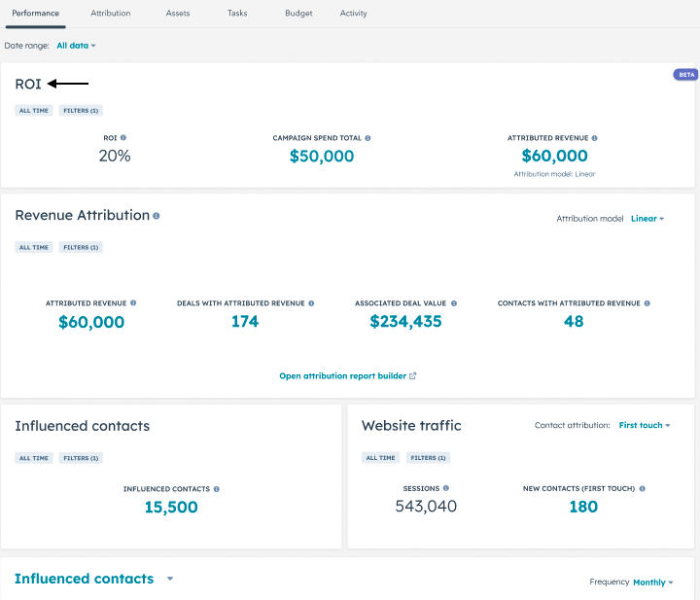Go to the Activity tab
Screen dimensions: 700x600
point(354,14)
